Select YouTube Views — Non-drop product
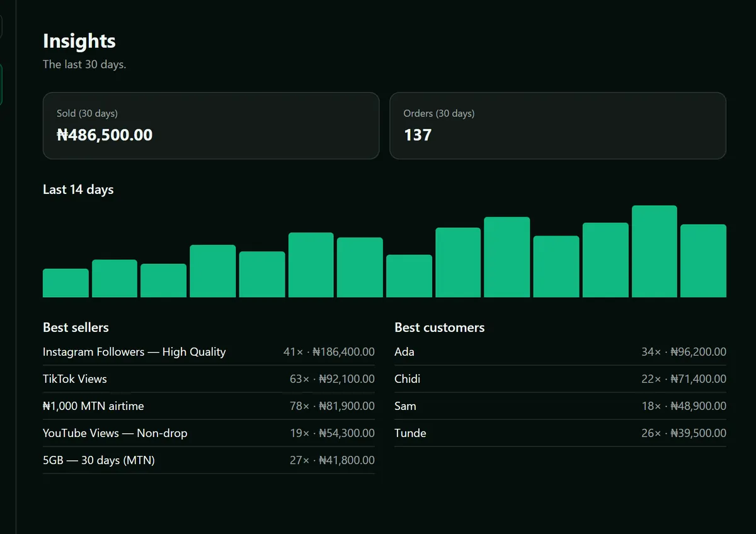Viewport: 756px width, 534px height. coord(115,433)
